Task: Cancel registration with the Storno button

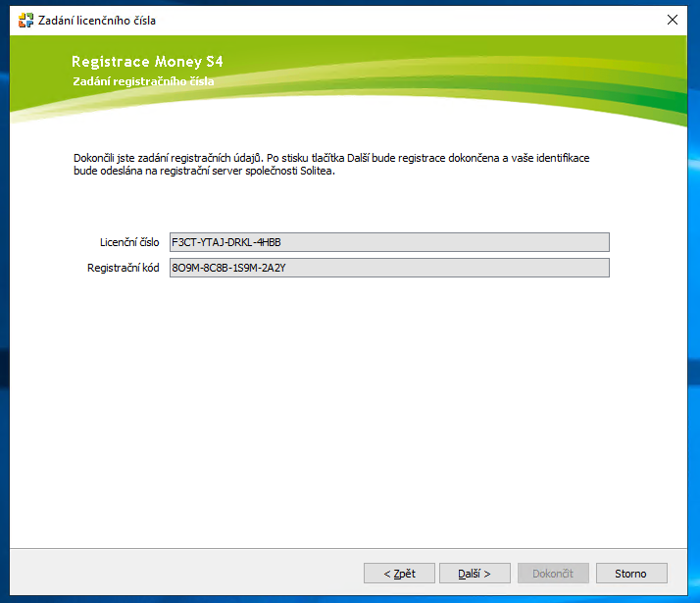Action: 630,573
